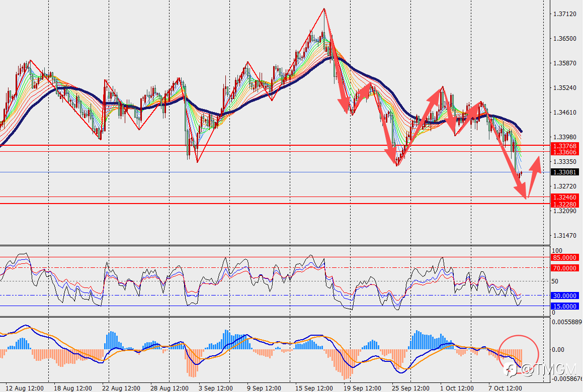Click the red circle on MACD histogram
Screen dimensions: 583x392
click(x=519, y=355)
